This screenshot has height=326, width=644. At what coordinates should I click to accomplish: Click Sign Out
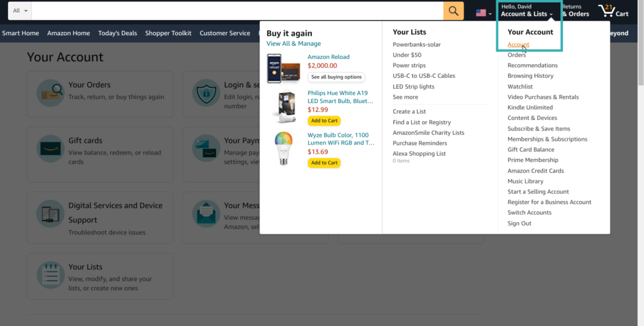519,224
